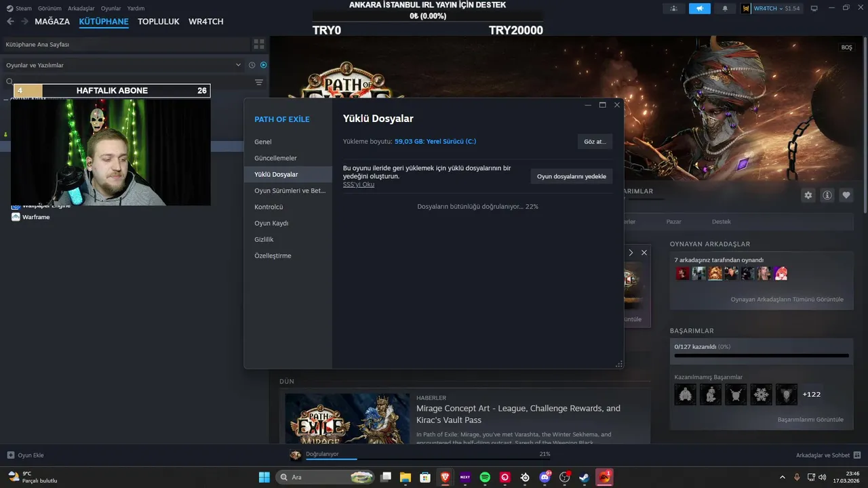Toggle collections grid view icon
Image resolution: width=868 pixels, height=488 pixels.
[259, 44]
